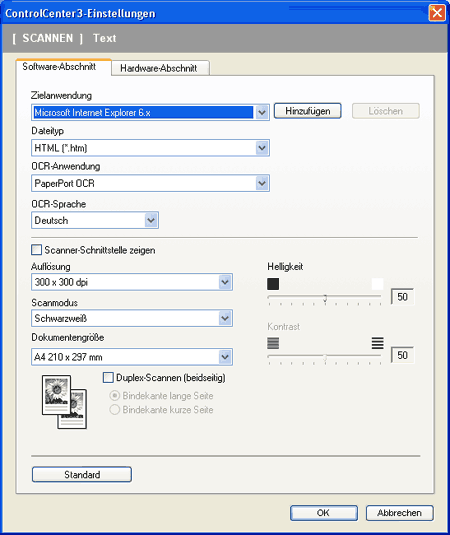Click the duplex pages preview image
Screen dimensions: 450x535
64,402
